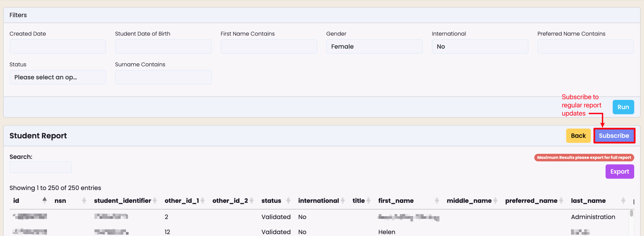Sort by student_identifier column
Viewport: 644px width, 236px height.
[x=155, y=201]
